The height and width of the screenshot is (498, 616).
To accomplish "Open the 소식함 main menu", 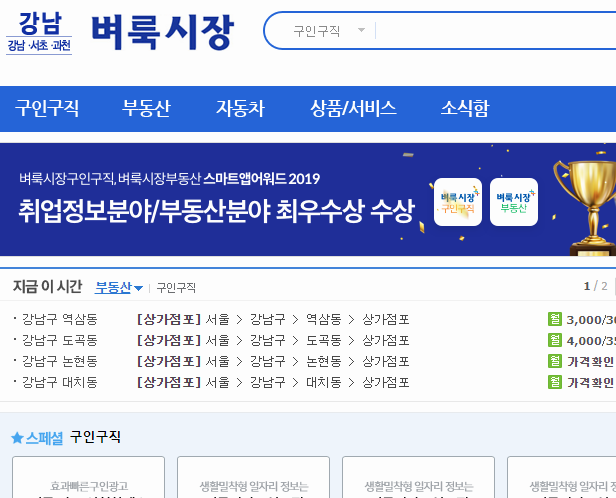I will click(x=465, y=108).
